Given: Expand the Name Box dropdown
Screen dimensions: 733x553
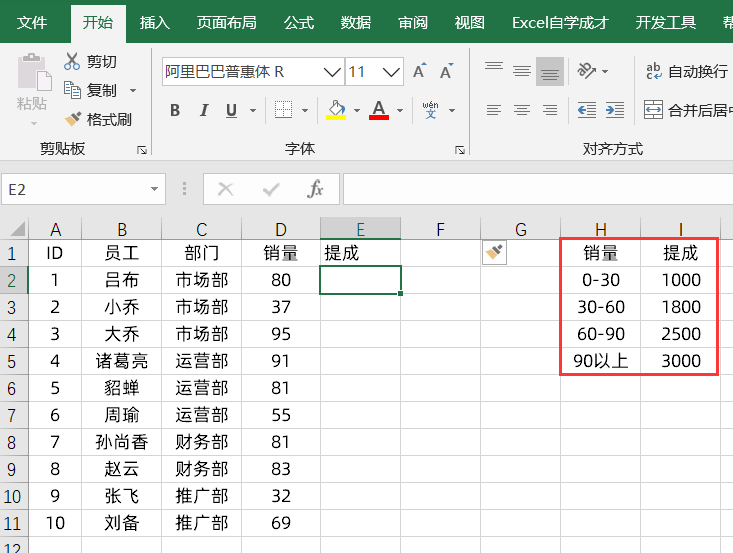Looking at the screenshot, I should tap(154, 189).
